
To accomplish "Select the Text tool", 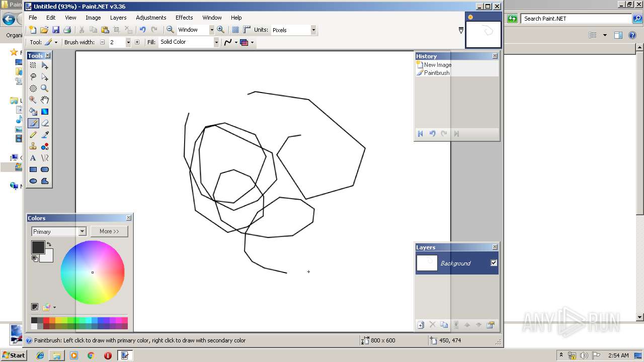I will click(33, 158).
